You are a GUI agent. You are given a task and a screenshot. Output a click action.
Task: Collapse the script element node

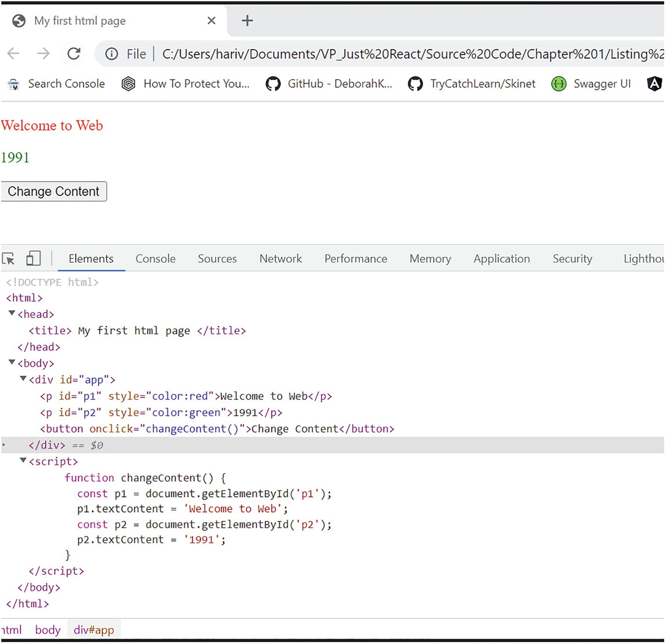(x=23, y=460)
